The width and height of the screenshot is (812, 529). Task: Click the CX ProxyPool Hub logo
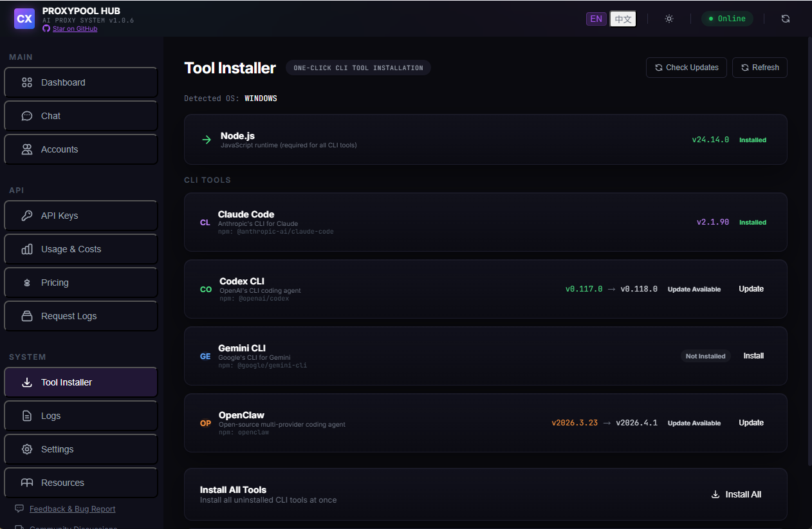tap(24, 19)
